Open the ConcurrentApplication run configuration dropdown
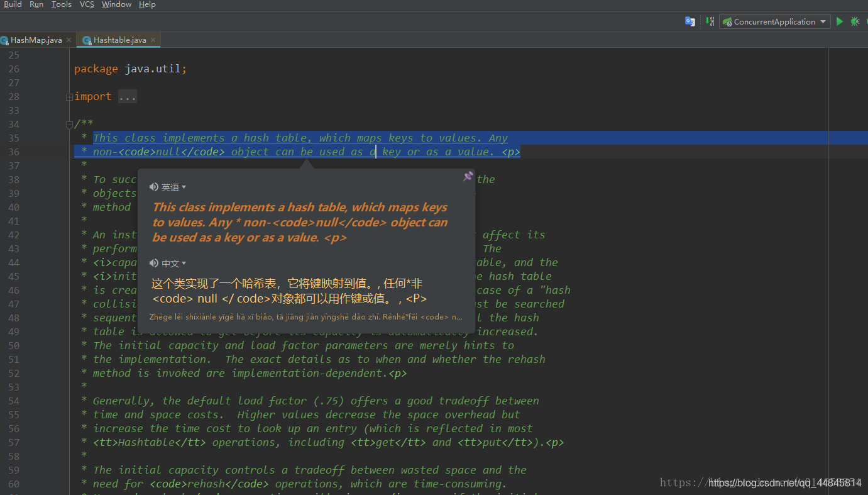Screen dimensions: 868x495 point(774,21)
